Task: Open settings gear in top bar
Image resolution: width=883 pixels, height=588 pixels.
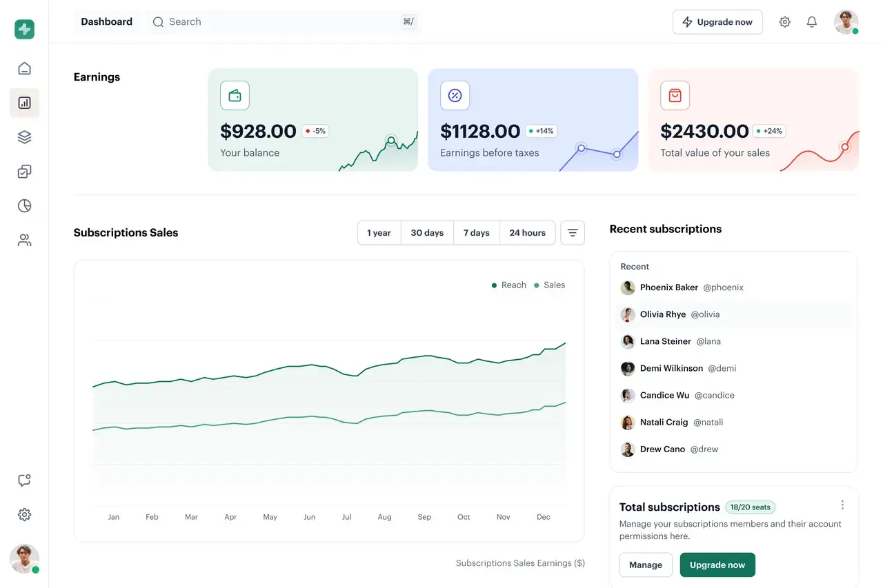Action: click(x=784, y=22)
